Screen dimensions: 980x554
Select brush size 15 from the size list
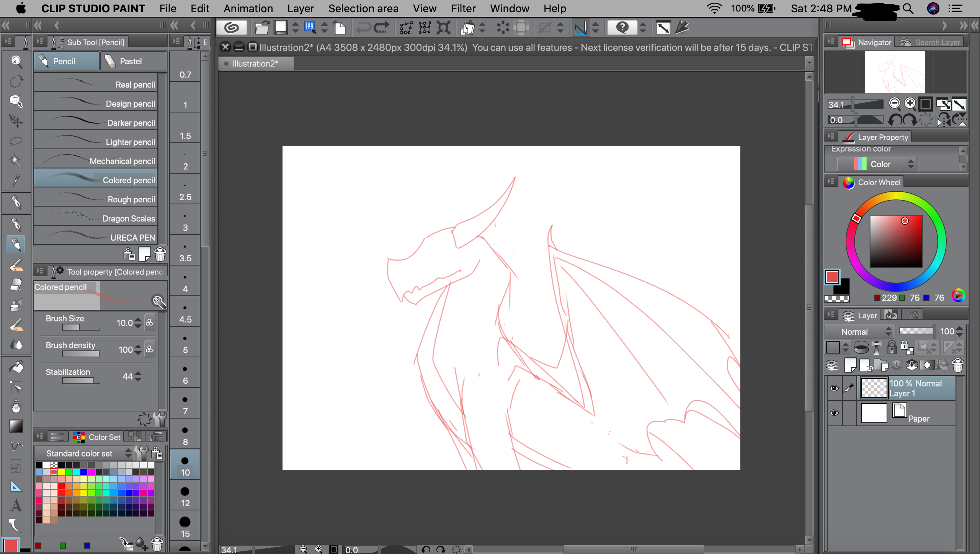(185, 525)
